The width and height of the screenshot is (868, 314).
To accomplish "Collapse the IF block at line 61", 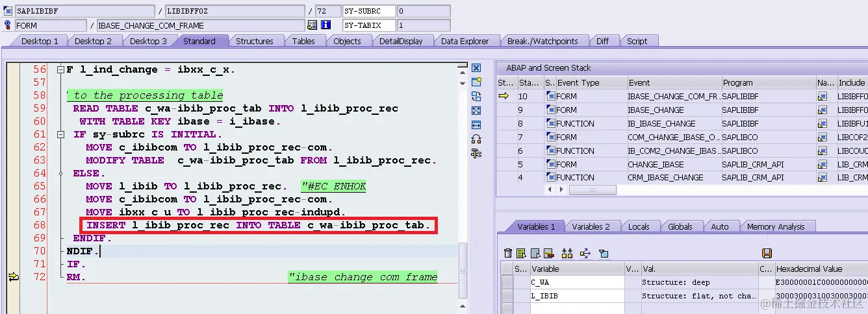I will [61, 134].
